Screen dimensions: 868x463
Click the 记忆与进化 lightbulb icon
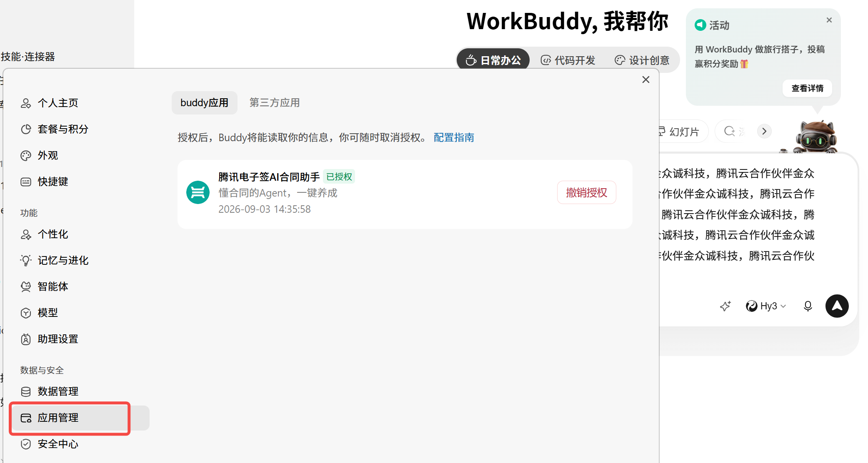tap(26, 261)
